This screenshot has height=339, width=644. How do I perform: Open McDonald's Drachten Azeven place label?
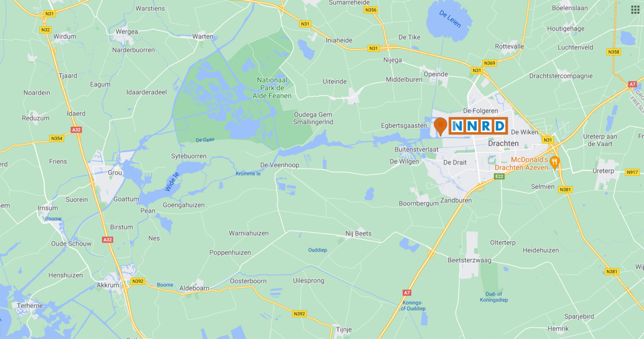tap(529, 164)
